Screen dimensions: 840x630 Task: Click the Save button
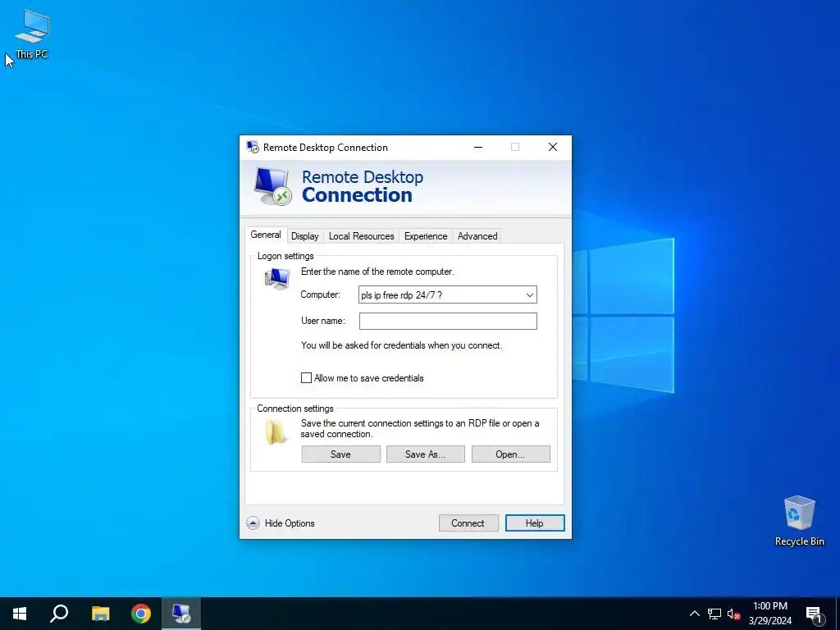pos(340,454)
